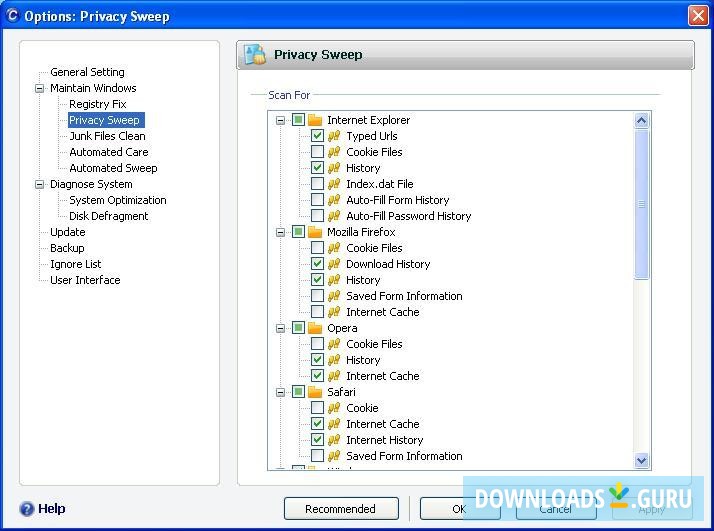This screenshot has width=714, height=531.
Task: Click the Index.dat File item icon
Action: 334,184
